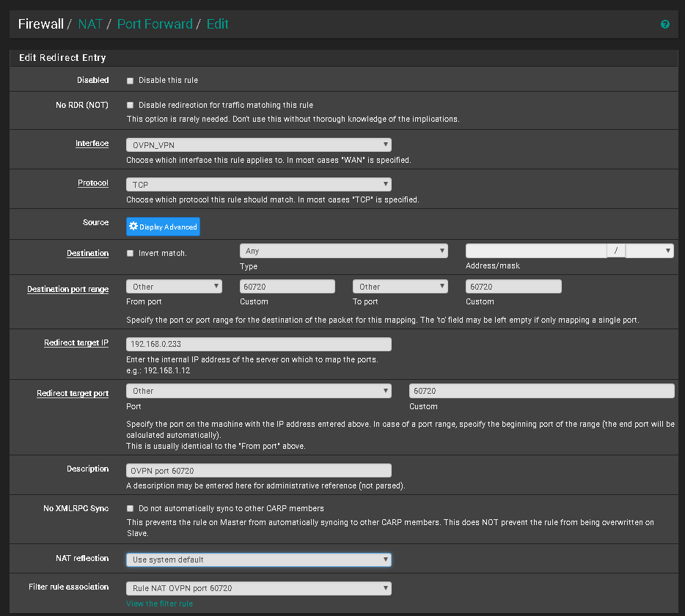The image size is (685, 616).
Task: Open the To port dropdown
Action: tap(400, 287)
